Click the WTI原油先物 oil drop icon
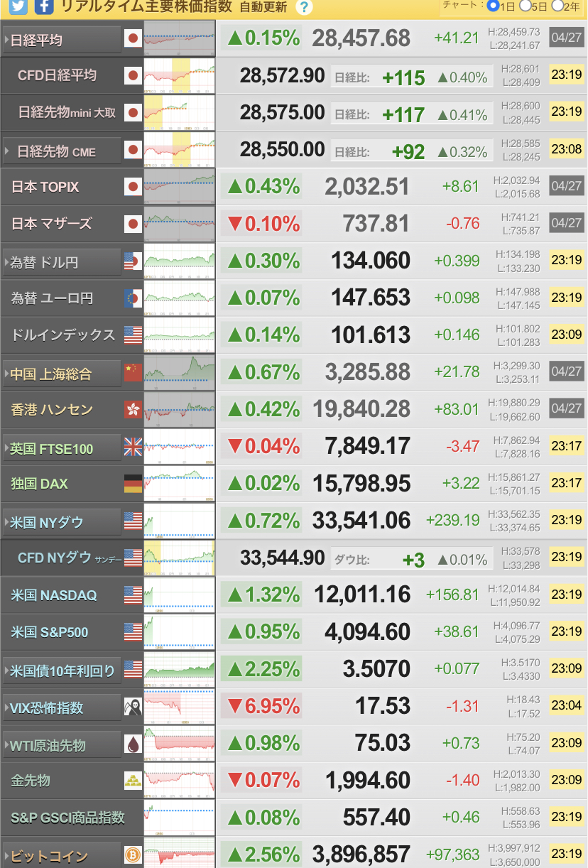The image size is (588, 868). tap(133, 744)
